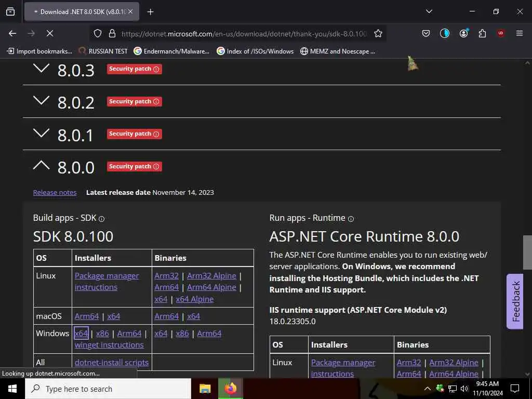Viewport: 532px width, 399px height.
Task: Click Security patch badge for 8.0.3
Action: tap(135, 69)
